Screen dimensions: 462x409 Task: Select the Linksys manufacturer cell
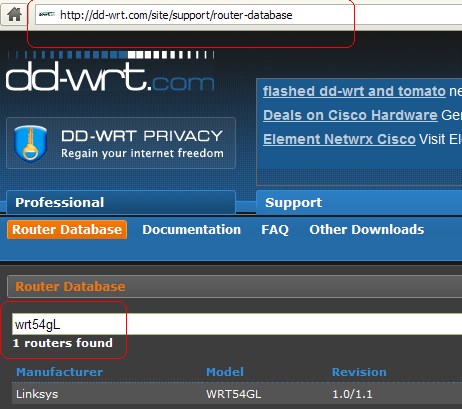[x=37, y=394]
